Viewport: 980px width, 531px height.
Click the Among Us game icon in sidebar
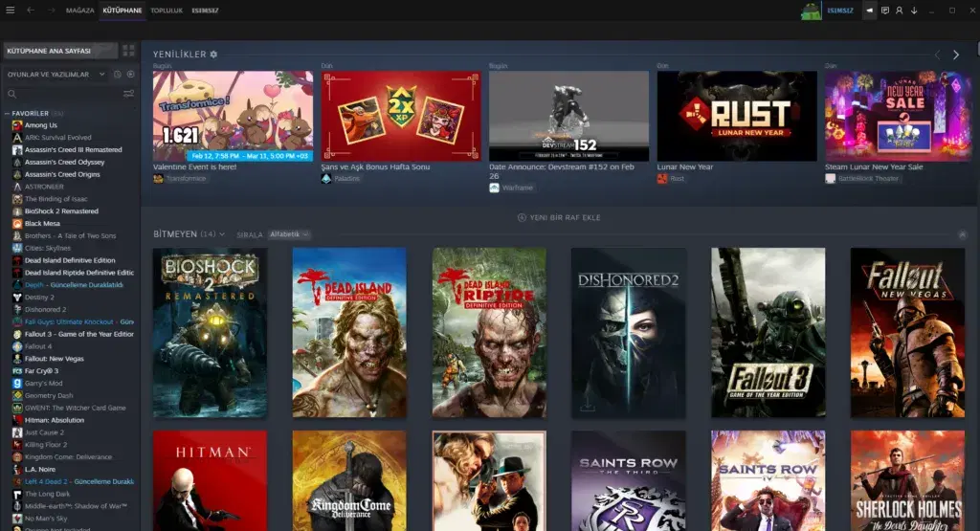(x=17, y=125)
